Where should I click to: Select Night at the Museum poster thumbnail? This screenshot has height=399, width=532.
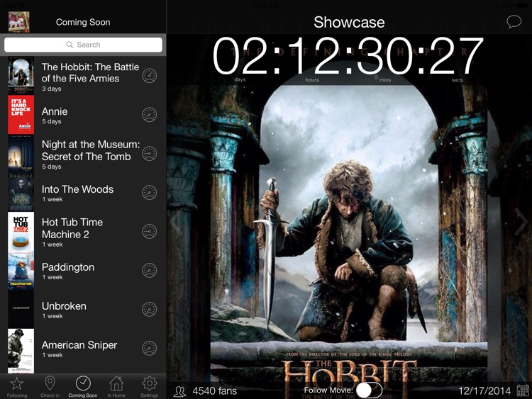21,154
